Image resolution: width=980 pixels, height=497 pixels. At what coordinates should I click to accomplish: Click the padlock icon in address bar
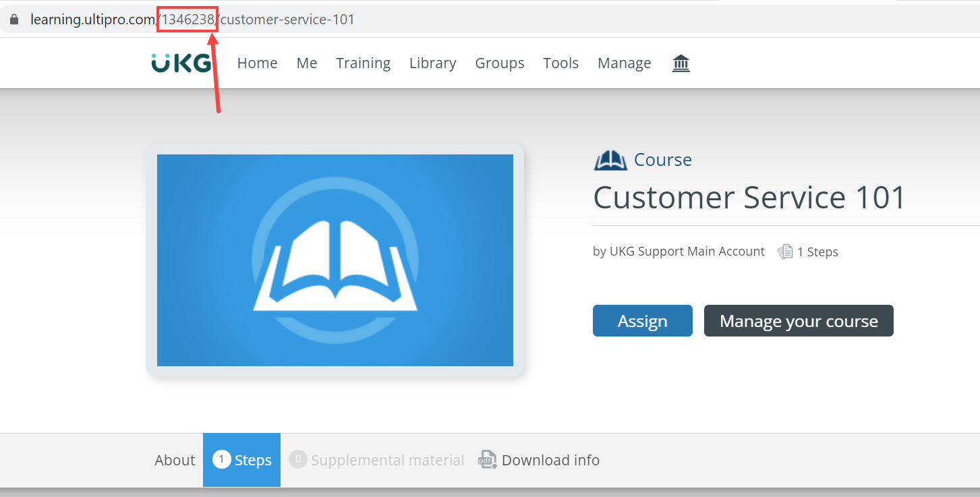pyautogui.click(x=14, y=20)
